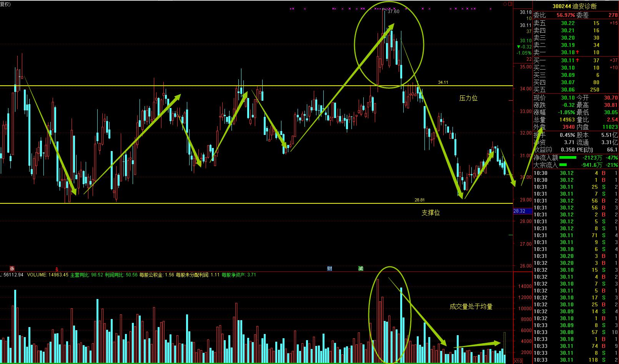
Task: Select the 10:31 tick with volume 25
Action: (576, 187)
